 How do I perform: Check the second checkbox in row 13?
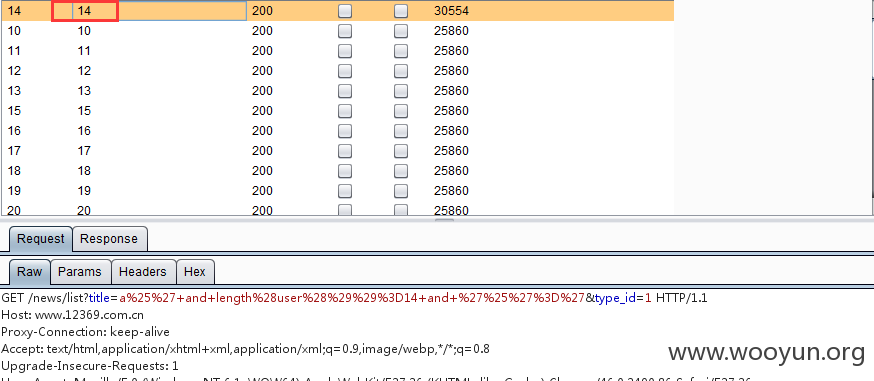(401, 91)
